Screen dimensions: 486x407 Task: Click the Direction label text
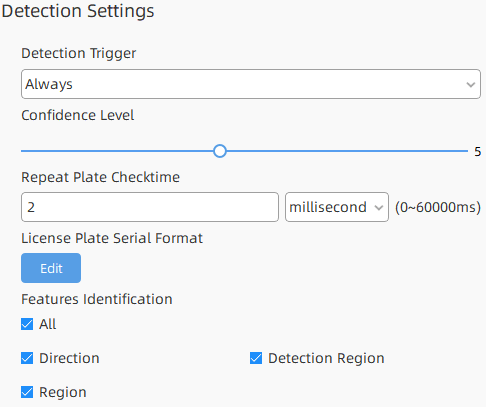point(69,358)
